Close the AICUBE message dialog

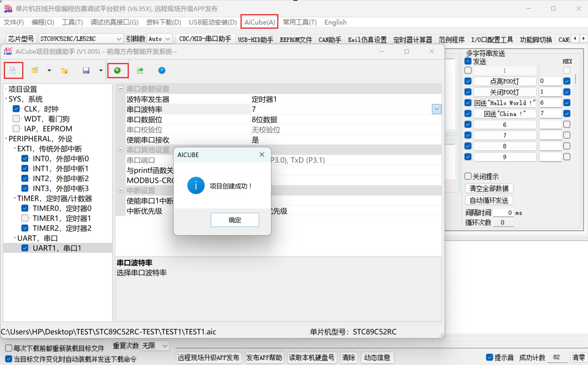[262, 155]
